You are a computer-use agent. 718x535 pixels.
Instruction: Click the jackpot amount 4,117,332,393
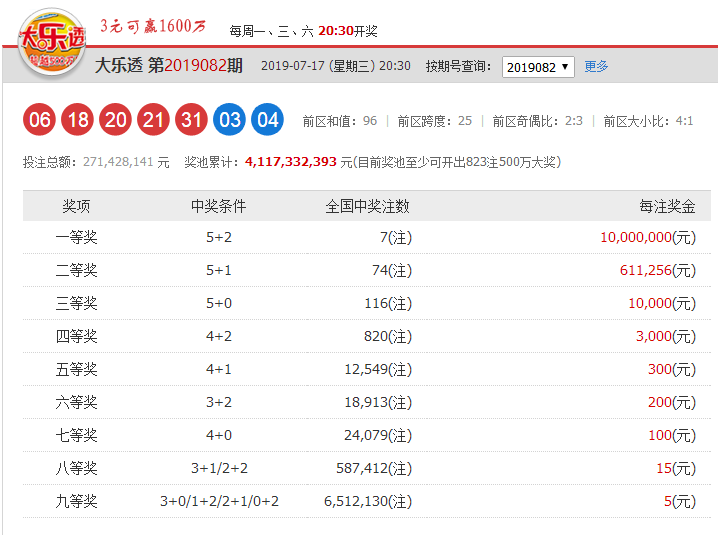click(291, 162)
